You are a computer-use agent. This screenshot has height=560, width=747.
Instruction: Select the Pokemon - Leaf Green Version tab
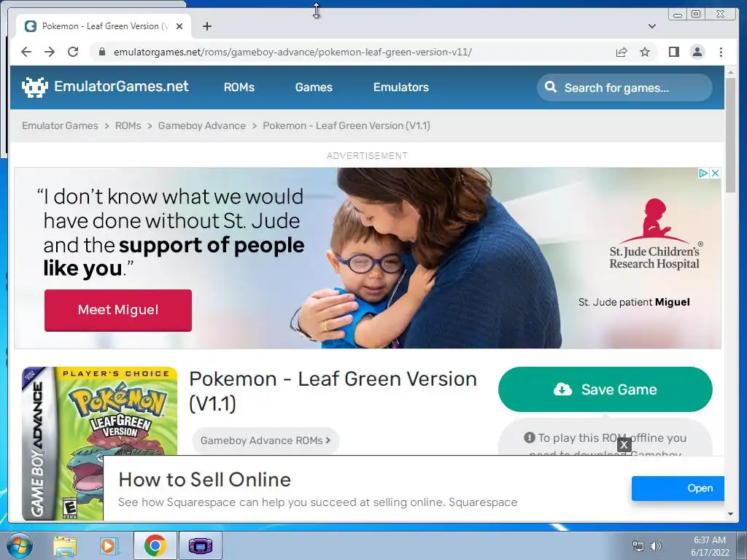(104, 26)
